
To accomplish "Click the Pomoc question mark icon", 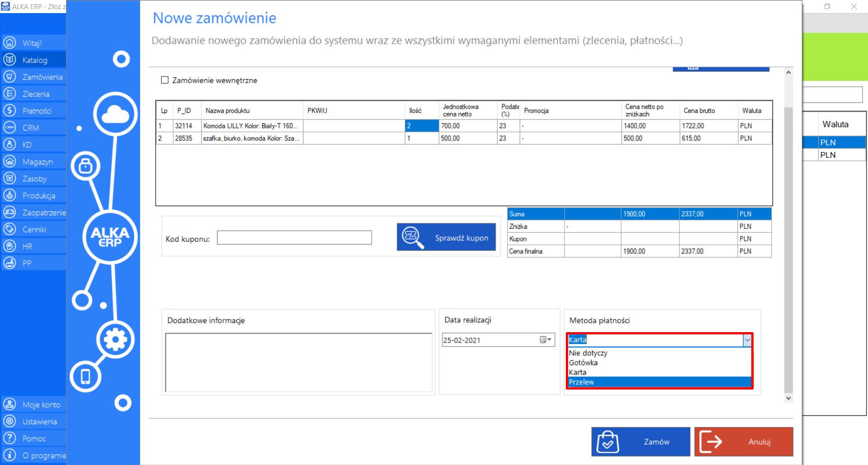I will pos(9,438).
